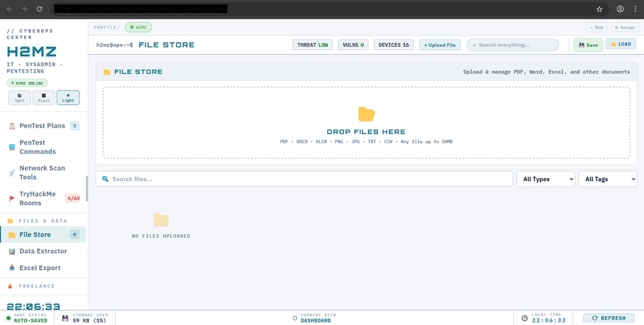The width and height of the screenshot is (644, 325).
Task: Click the + Upload File button
Action: point(440,45)
